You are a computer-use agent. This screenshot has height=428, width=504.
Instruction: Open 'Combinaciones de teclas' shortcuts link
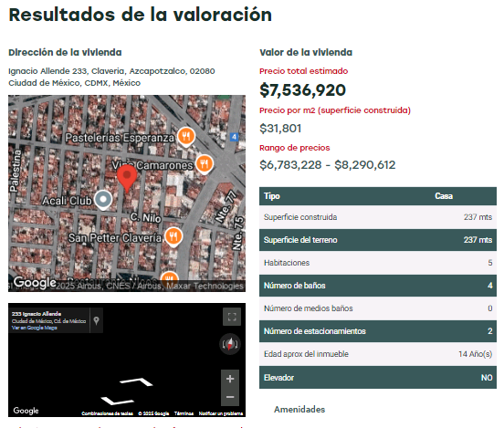point(108,413)
